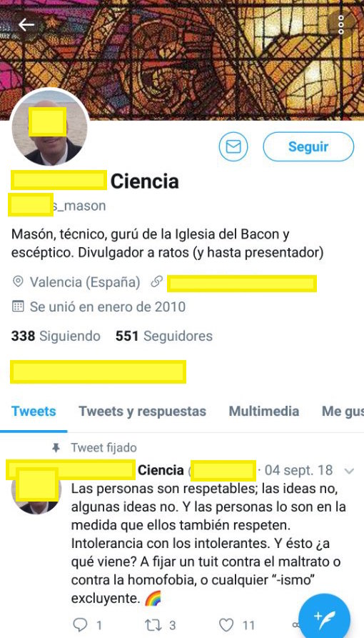
Task: Send a direct message via envelope icon
Action: coord(233,146)
